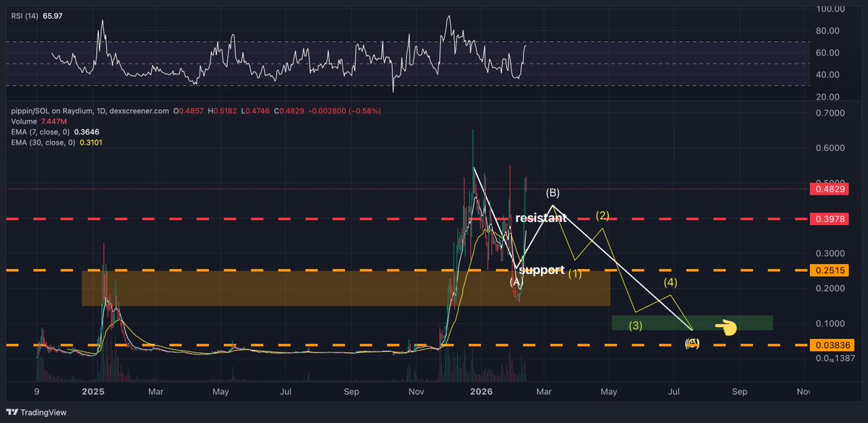
Task: Select the yellow (1) wave label
Action: point(574,274)
